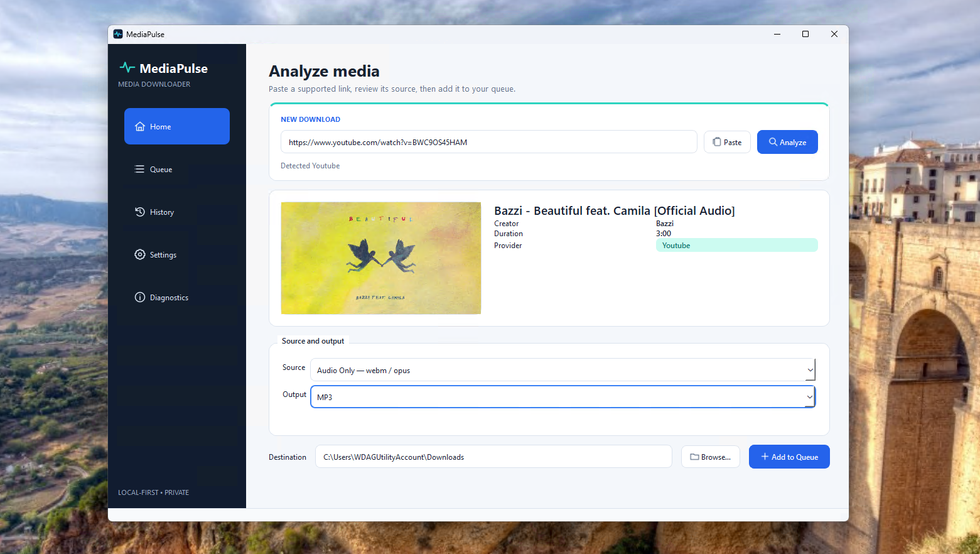Click the MediaPulse window title text
This screenshot has height=554, width=980.
coord(145,35)
